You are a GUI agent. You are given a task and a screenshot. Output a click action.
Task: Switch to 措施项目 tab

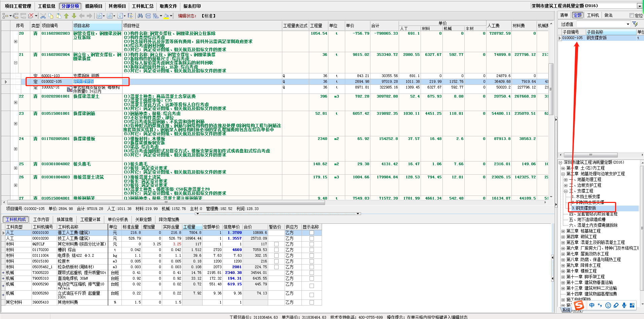[x=94, y=6]
